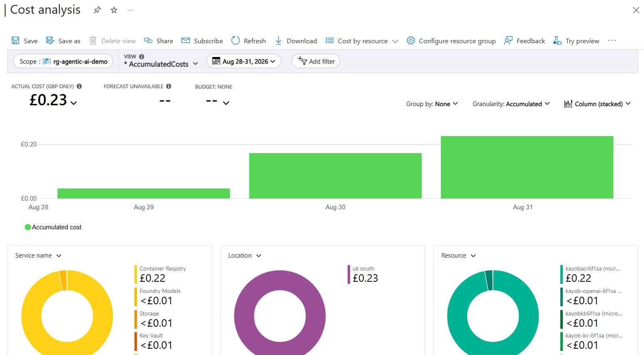Click the Try preview flask icon
This screenshot has width=644, height=355.
point(557,40)
